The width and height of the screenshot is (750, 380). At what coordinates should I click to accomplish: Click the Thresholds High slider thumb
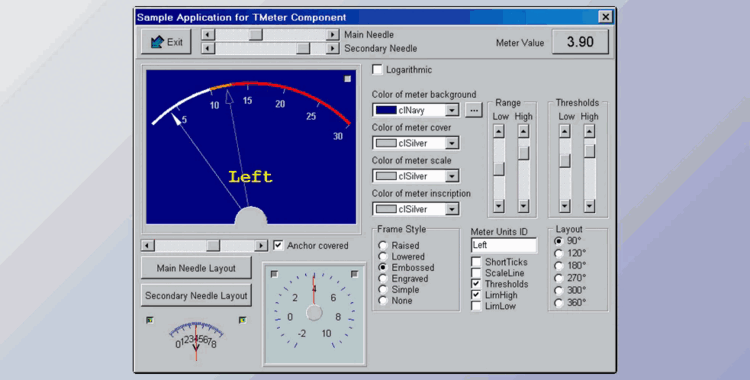point(590,151)
